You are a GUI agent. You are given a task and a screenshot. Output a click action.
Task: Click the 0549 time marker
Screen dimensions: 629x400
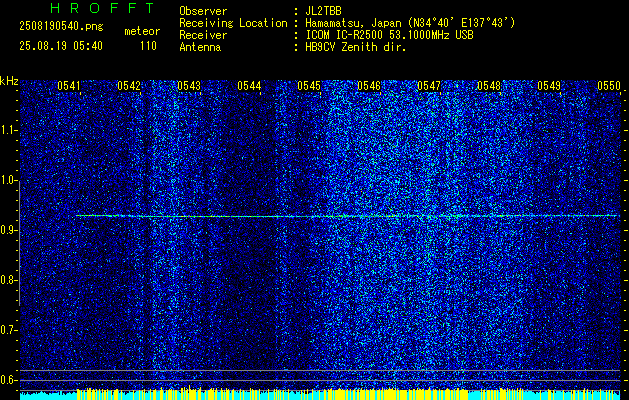point(549,86)
